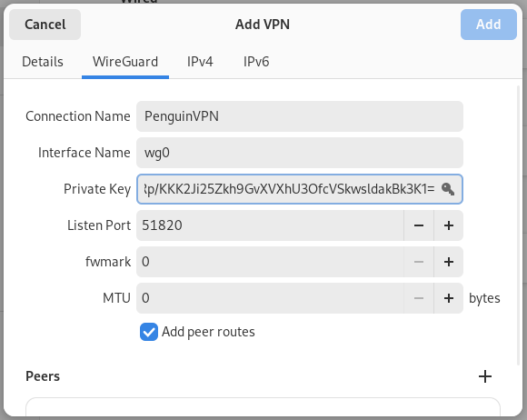The width and height of the screenshot is (527, 420).
Task: Click the Add button to save VPN
Action: (489, 25)
